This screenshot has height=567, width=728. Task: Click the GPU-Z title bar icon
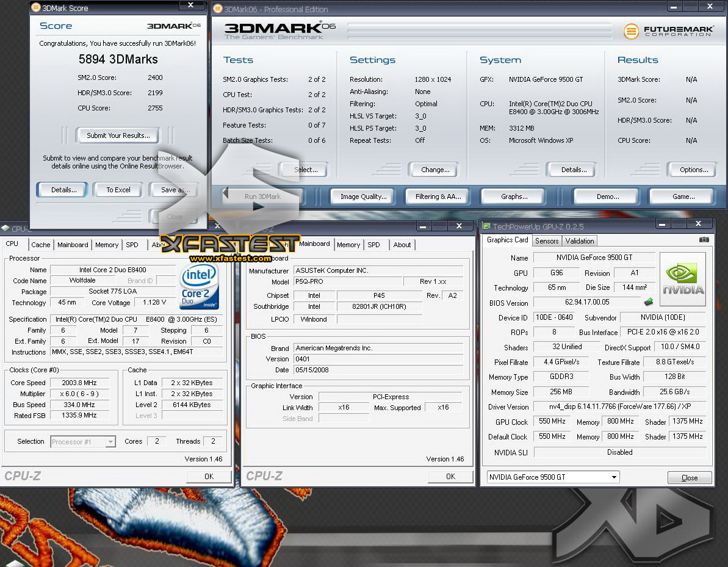486,226
